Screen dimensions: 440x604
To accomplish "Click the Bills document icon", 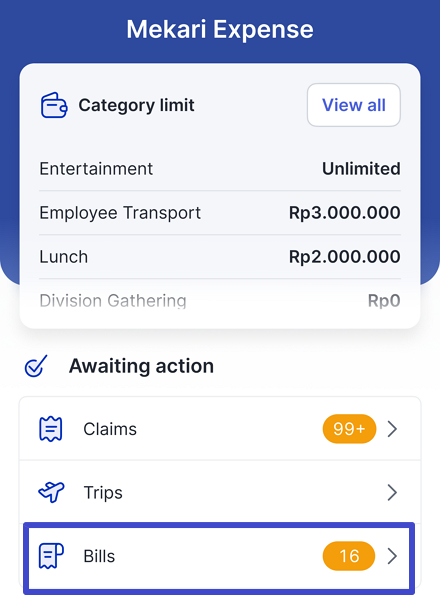I will point(51,556).
